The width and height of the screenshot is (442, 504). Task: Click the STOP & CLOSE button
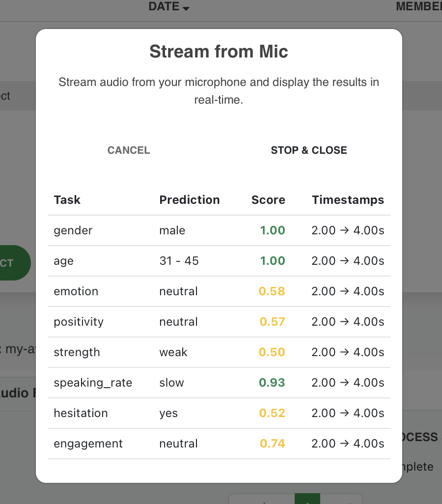(308, 150)
